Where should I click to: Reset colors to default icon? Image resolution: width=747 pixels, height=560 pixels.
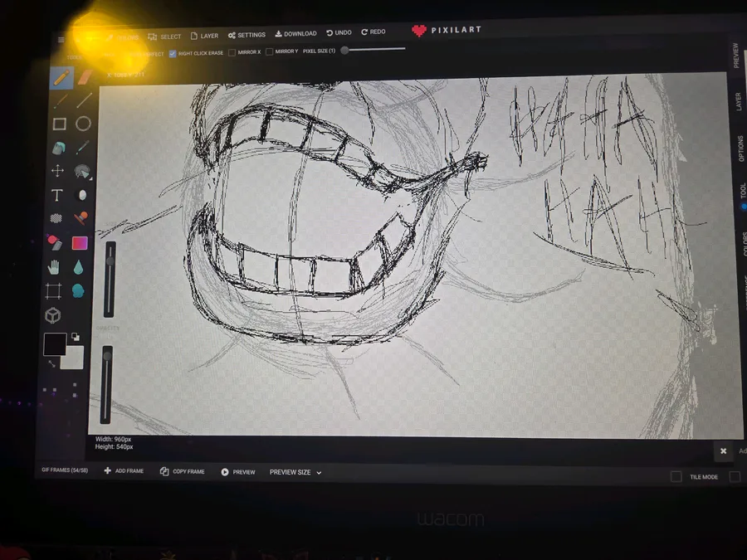(76, 337)
